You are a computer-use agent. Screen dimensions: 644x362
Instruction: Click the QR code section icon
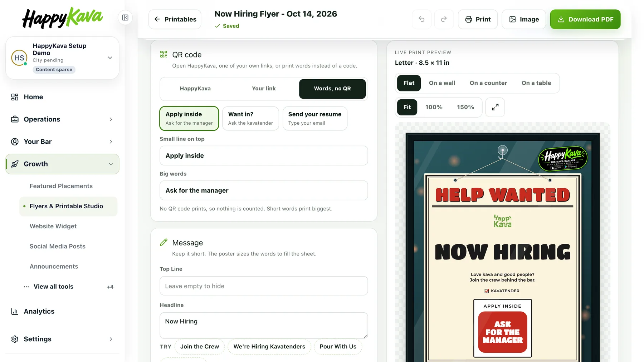(164, 54)
